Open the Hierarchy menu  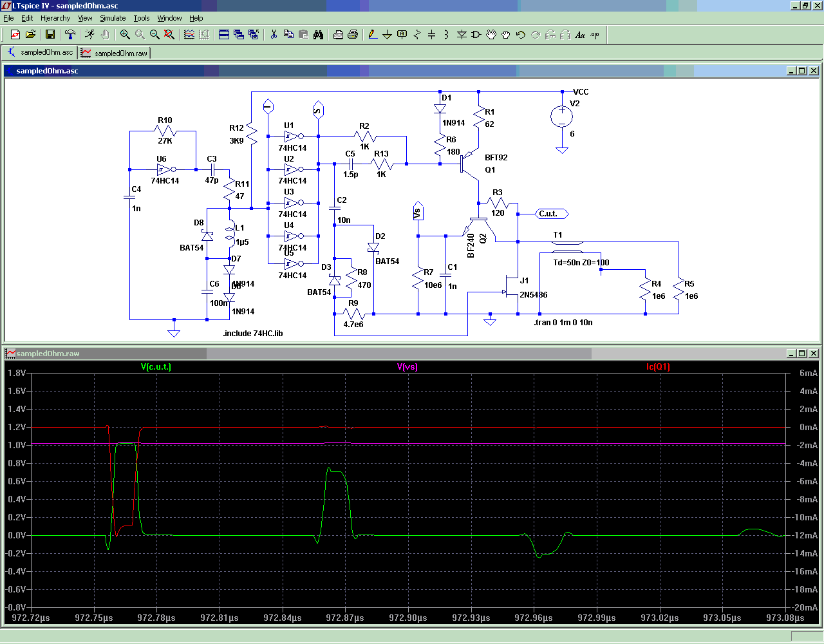[55, 18]
